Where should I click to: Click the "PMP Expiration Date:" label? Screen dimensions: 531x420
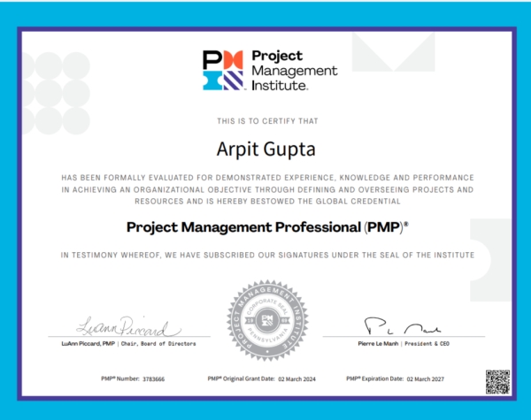(375, 378)
